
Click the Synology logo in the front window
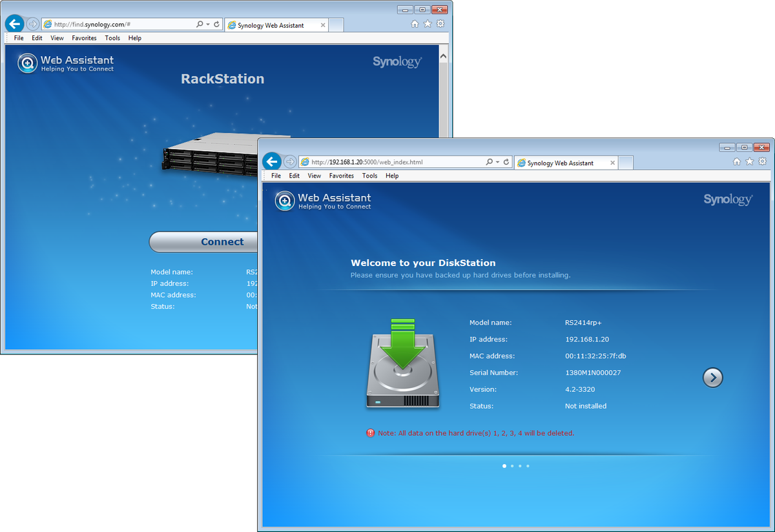tap(728, 199)
